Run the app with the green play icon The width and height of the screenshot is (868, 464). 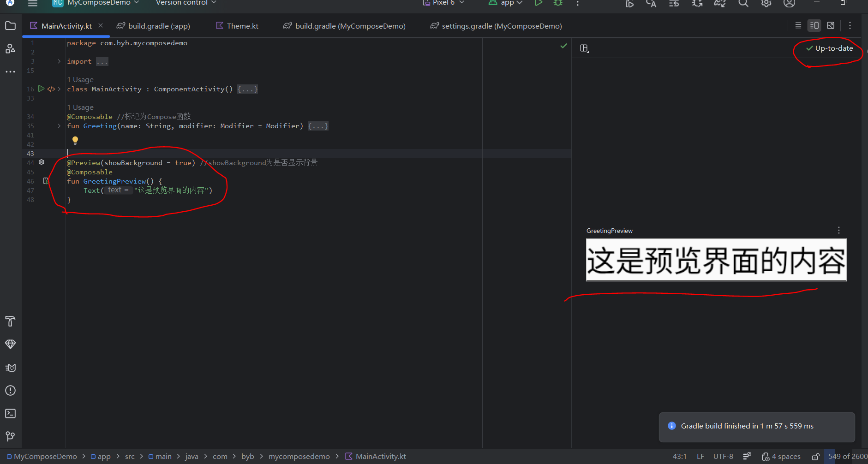pos(538,3)
